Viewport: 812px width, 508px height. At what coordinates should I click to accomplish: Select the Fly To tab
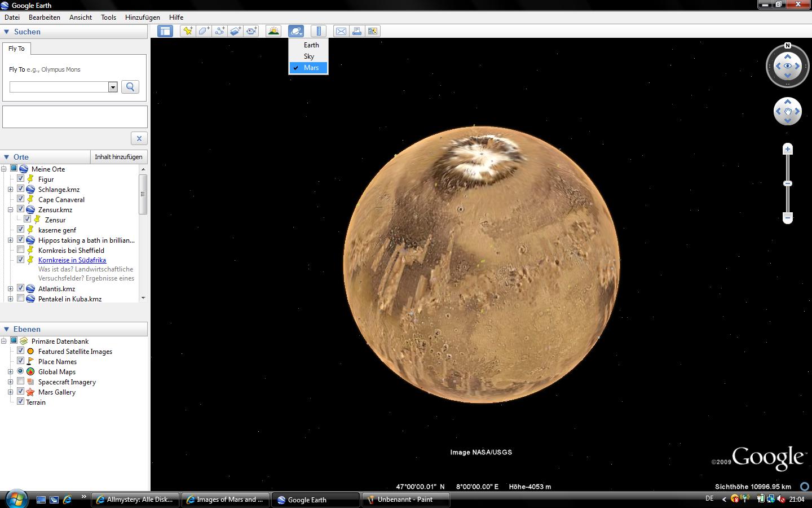pos(16,49)
